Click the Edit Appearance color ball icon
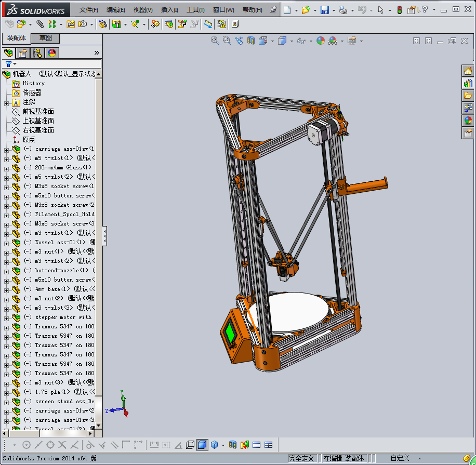The height and width of the screenshot is (465, 476). click(320, 41)
